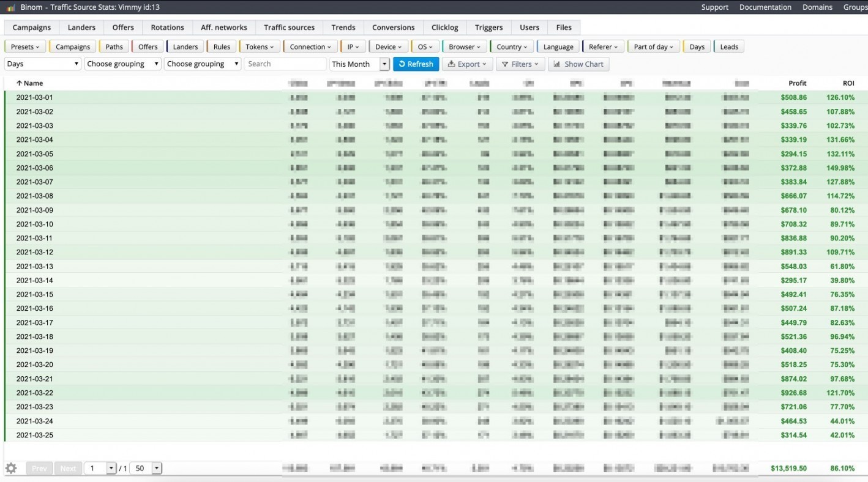Click the $13,519.50 total profit
Viewport: 868px width, 482px height.
(x=788, y=469)
